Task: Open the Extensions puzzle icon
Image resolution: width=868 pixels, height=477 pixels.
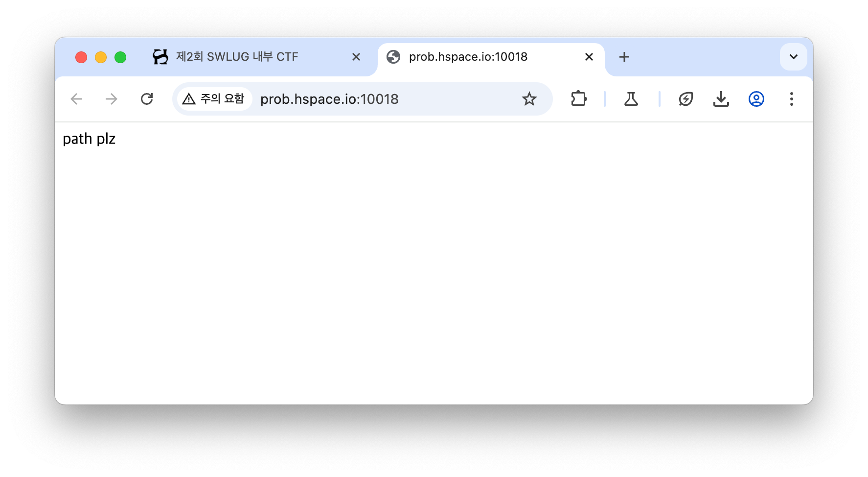Action: coord(579,99)
